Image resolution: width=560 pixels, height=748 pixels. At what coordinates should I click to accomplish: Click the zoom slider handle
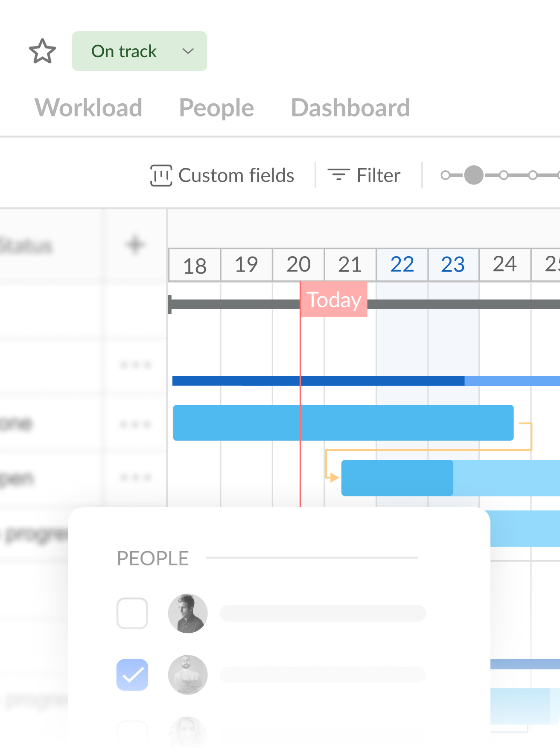coord(473,175)
